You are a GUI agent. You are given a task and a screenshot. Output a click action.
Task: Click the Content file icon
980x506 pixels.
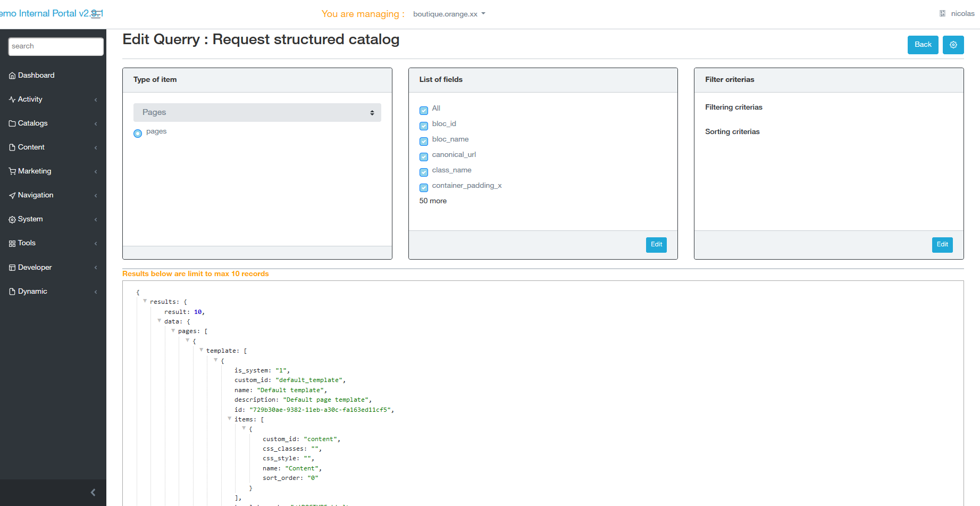[x=12, y=147]
